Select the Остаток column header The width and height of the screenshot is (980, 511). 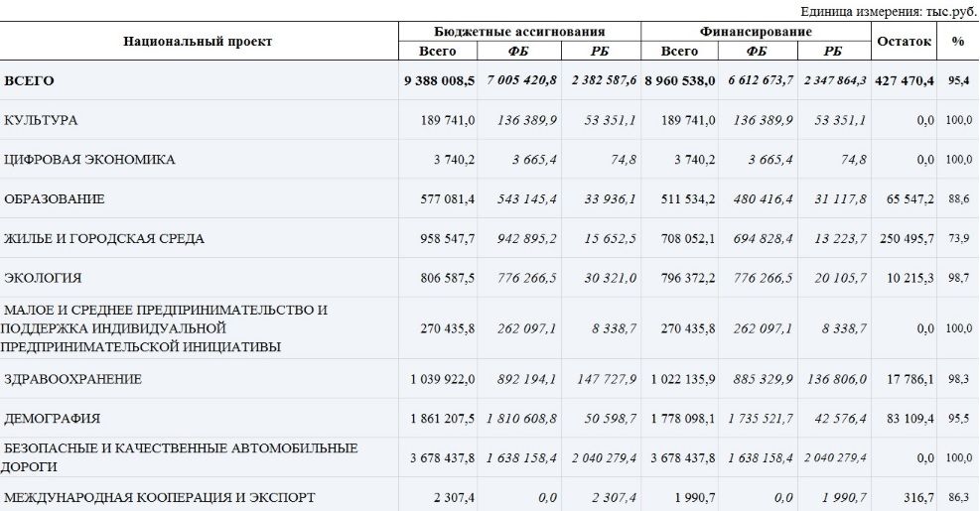click(904, 42)
